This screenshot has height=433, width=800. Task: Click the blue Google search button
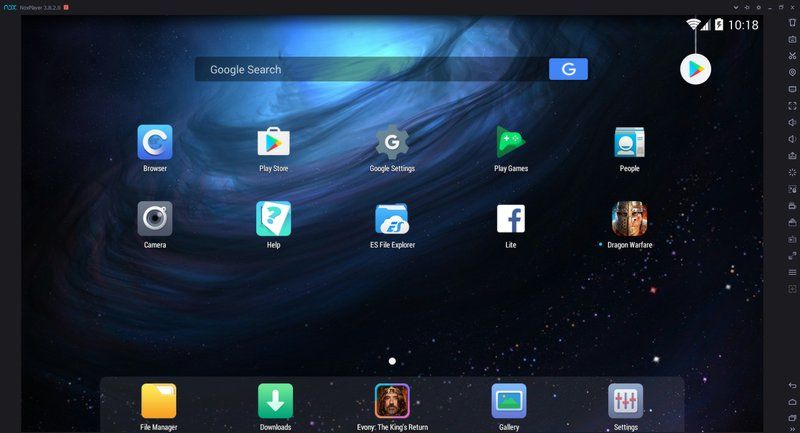point(568,69)
